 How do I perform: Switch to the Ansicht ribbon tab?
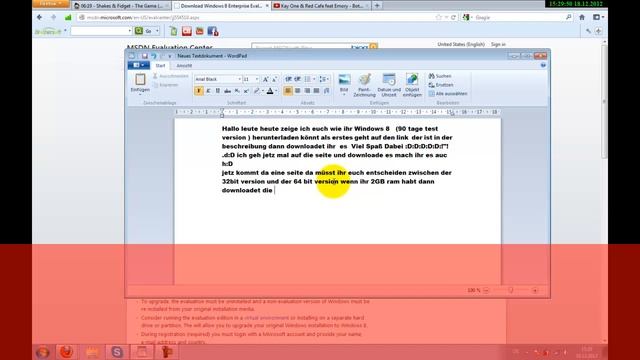coord(184,65)
